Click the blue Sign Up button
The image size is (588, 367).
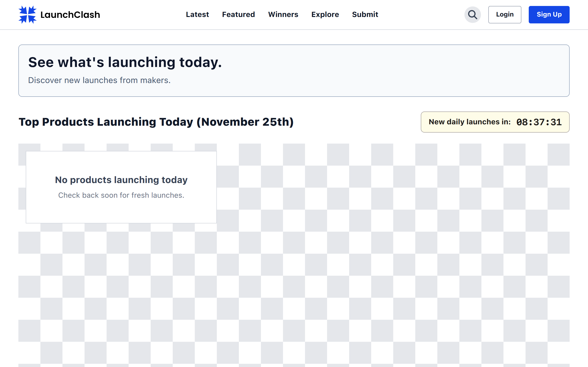click(549, 14)
